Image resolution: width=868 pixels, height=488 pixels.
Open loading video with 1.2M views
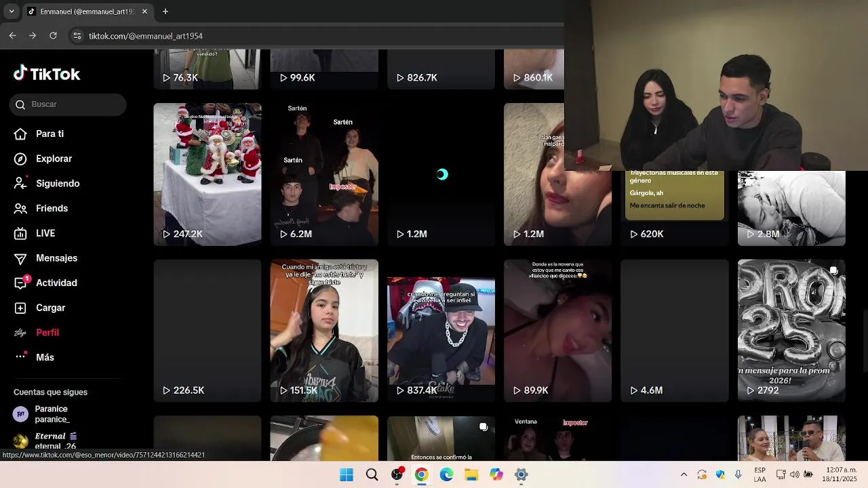click(441, 174)
